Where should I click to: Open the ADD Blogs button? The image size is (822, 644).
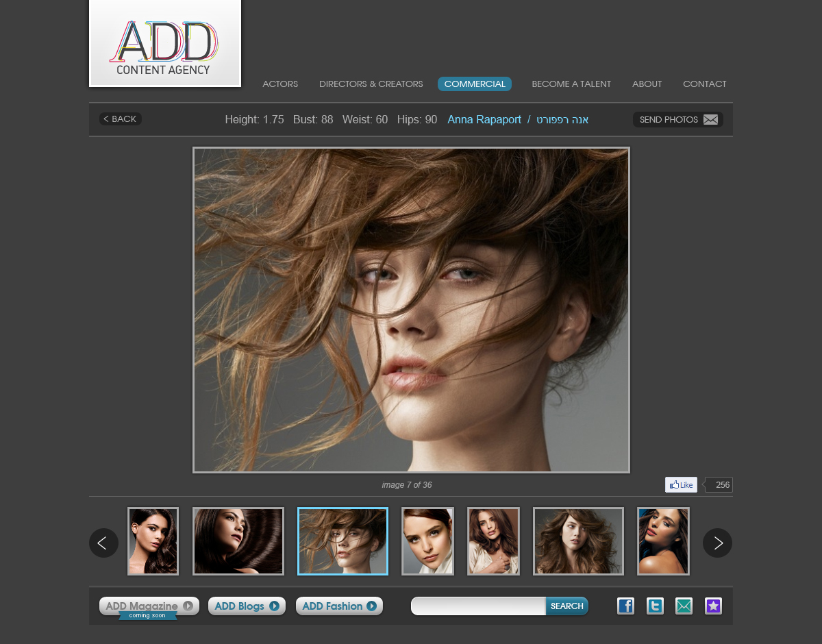247,606
